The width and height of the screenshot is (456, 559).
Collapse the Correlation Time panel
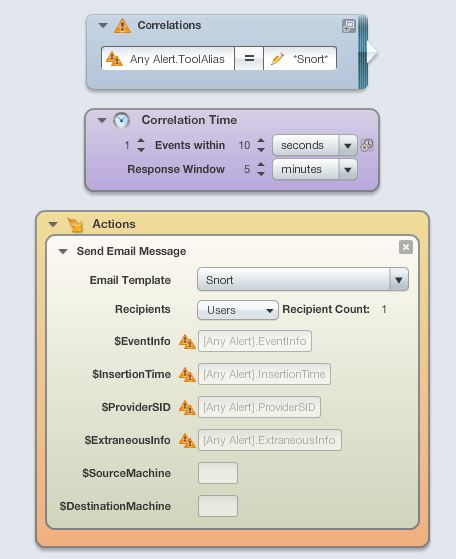pos(102,120)
